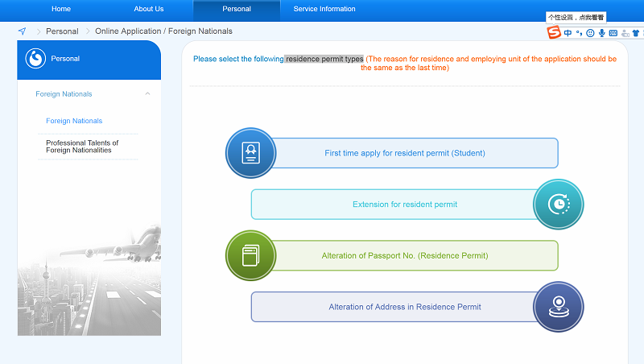Screen dimensions: 644x364
Task: Select the Personal tab in top navigation
Action: 237,10
